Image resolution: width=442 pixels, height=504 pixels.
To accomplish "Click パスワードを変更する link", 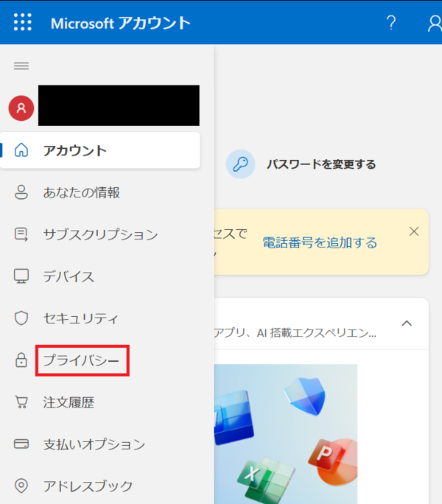I will pos(321,164).
